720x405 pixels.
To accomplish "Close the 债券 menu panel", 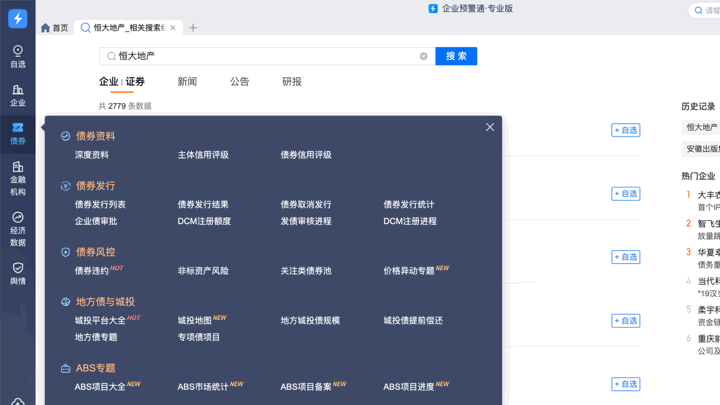I will [x=489, y=127].
